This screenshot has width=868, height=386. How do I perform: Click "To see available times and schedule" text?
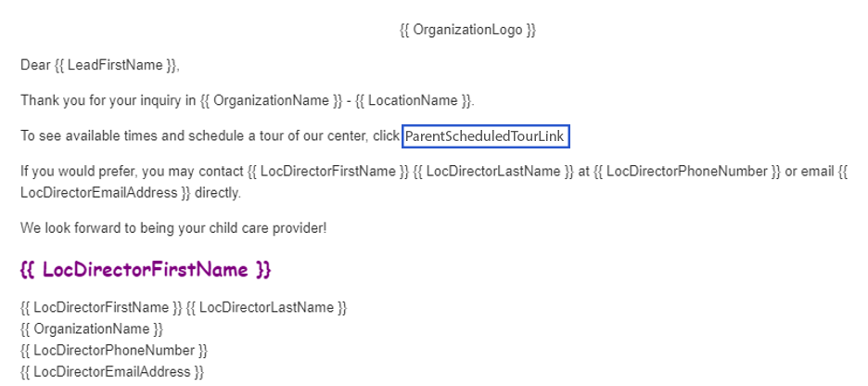point(131,136)
